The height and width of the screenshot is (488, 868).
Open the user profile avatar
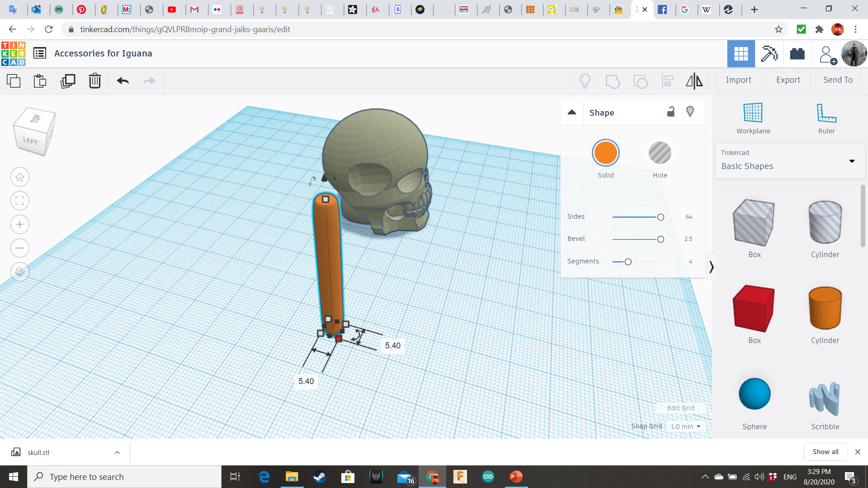[854, 54]
